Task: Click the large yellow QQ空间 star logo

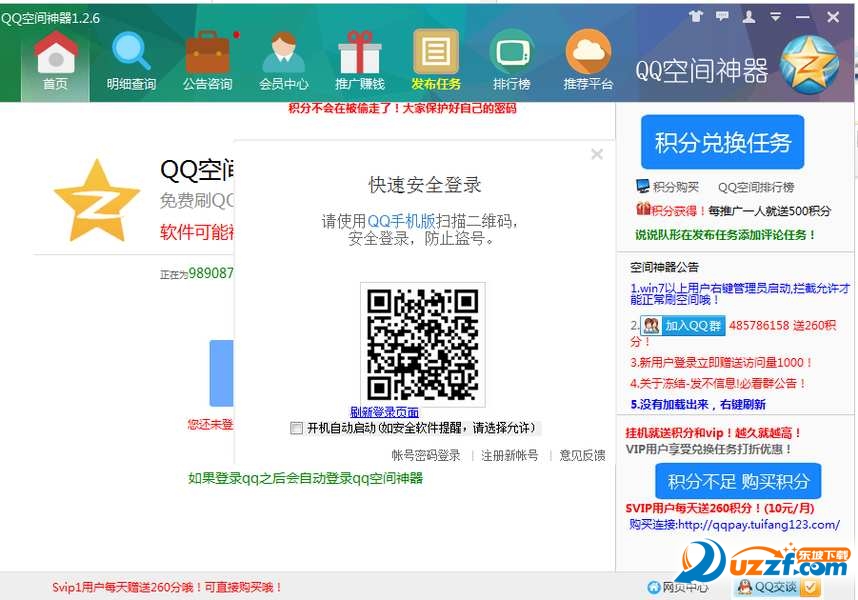Action: click(97, 201)
